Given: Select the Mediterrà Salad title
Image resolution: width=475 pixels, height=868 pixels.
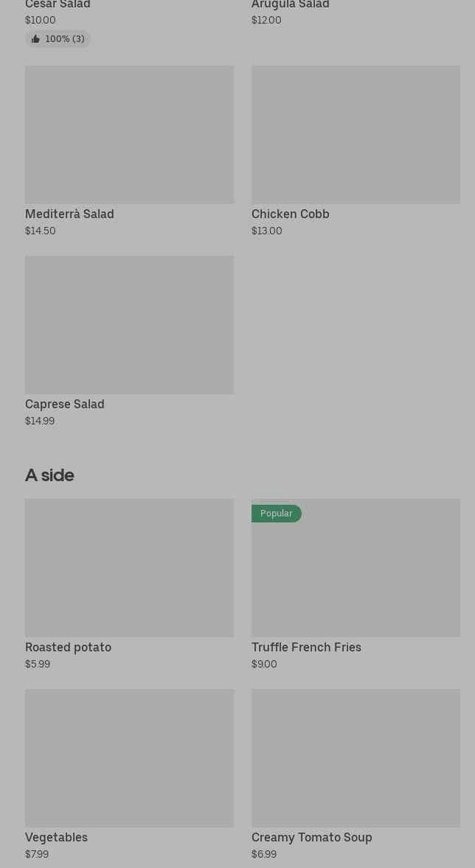Looking at the screenshot, I should tap(69, 214).
